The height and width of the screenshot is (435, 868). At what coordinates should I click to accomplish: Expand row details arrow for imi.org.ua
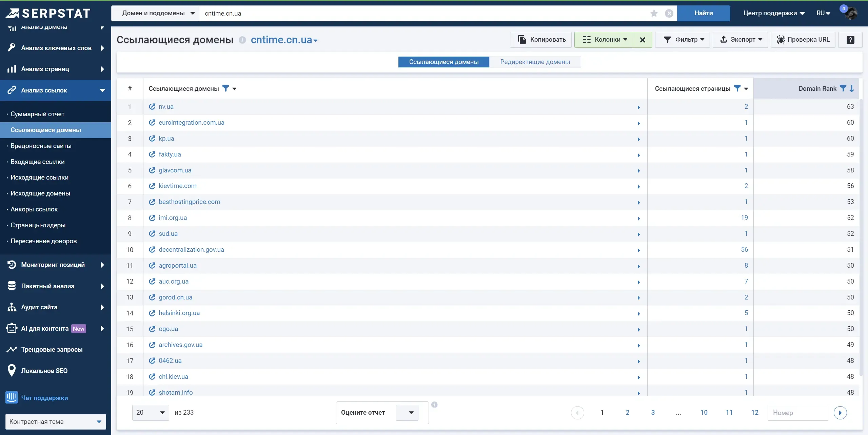(638, 218)
